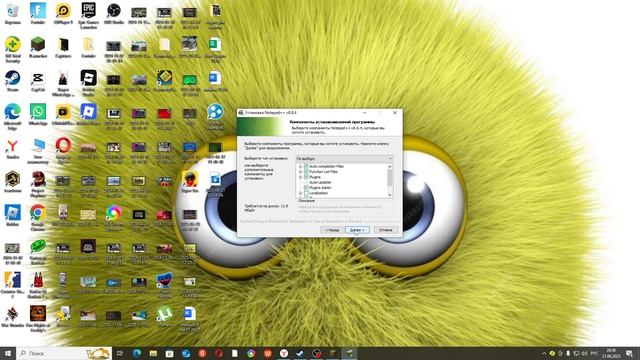
Task: Select the Minecraft grass block TLauncher icon
Action: [x=38, y=47]
